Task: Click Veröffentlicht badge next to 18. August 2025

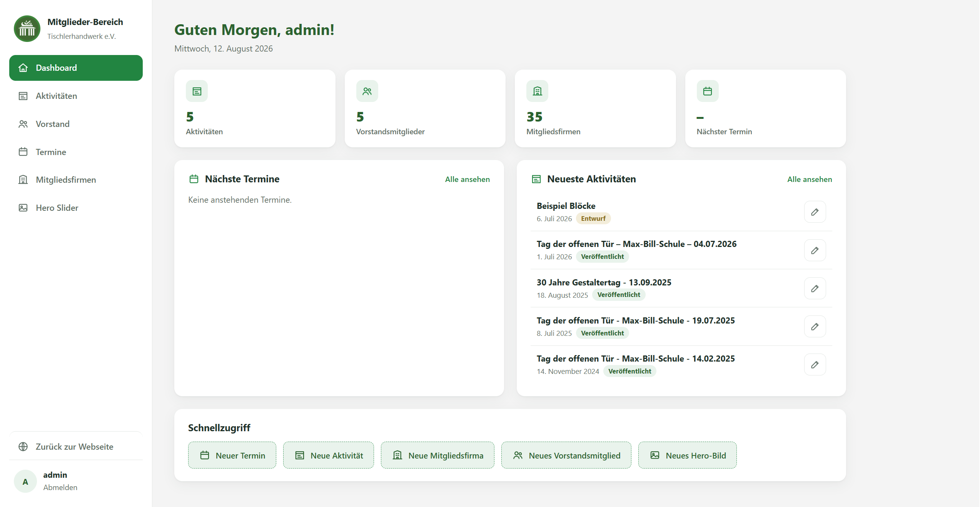Action: point(619,295)
